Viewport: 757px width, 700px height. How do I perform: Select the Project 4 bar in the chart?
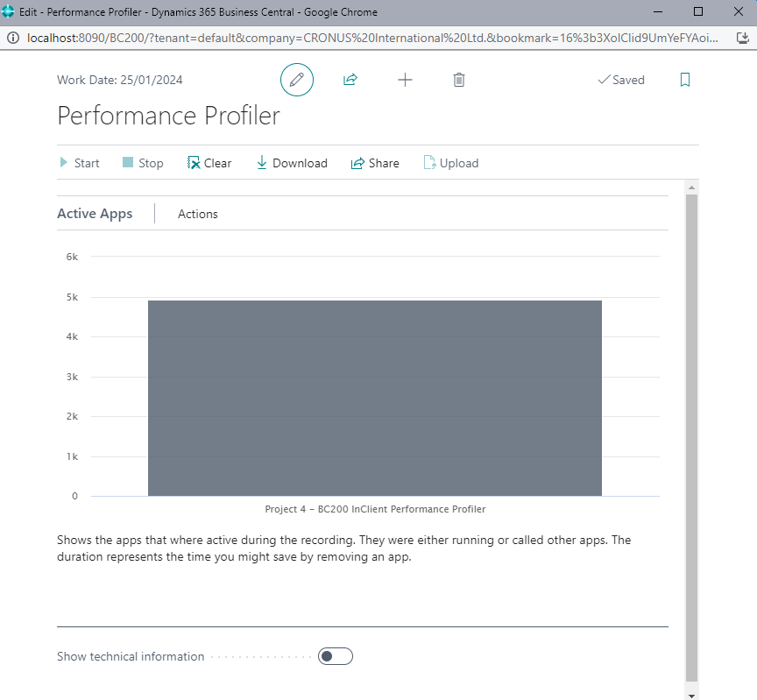375,399
